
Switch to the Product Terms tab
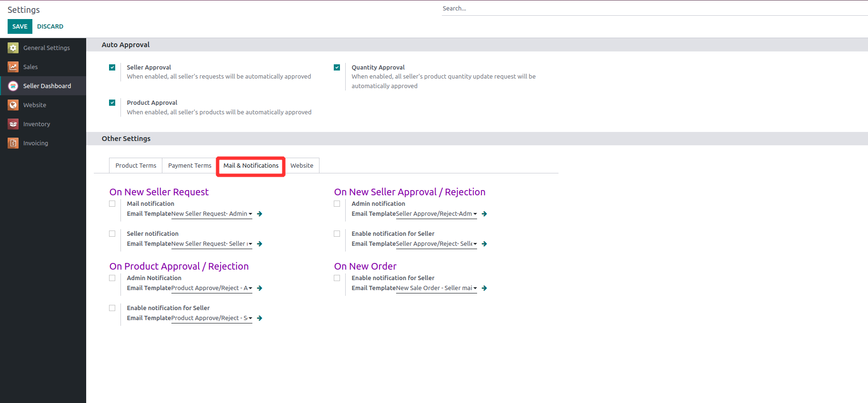(136, 166)
